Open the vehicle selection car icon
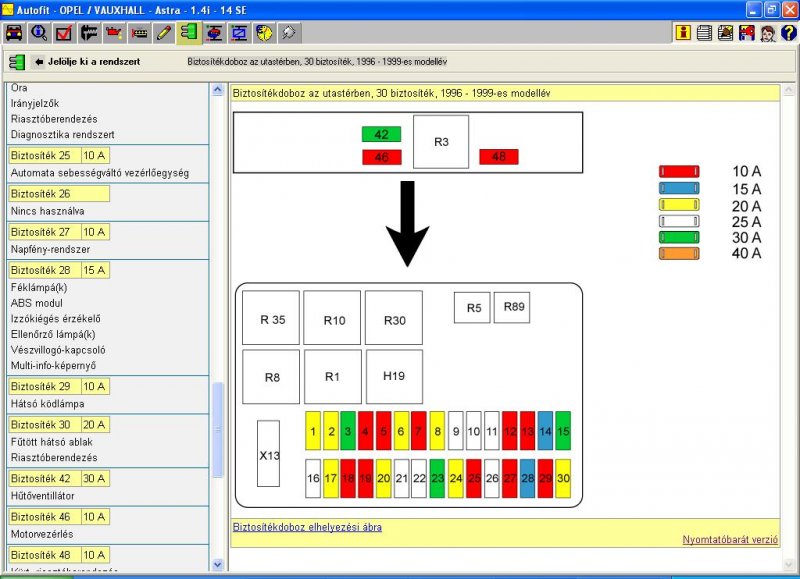The image size is (800, 579). [14, 33]
